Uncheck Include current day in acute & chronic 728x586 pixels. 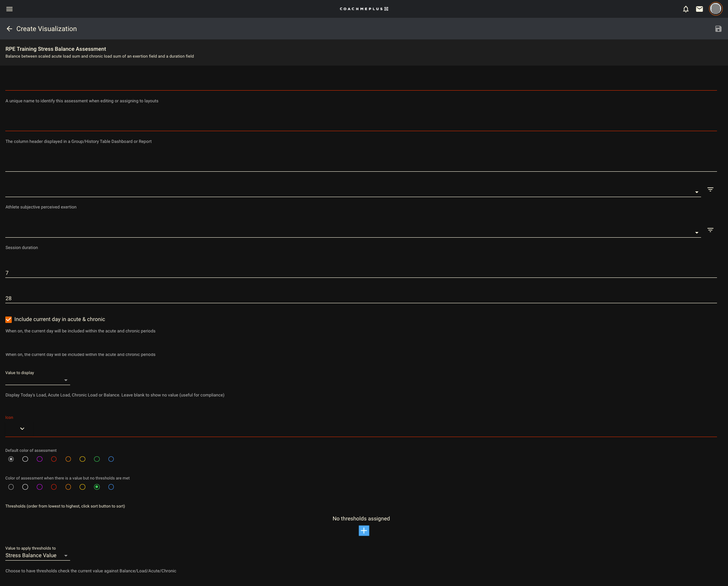8,320
